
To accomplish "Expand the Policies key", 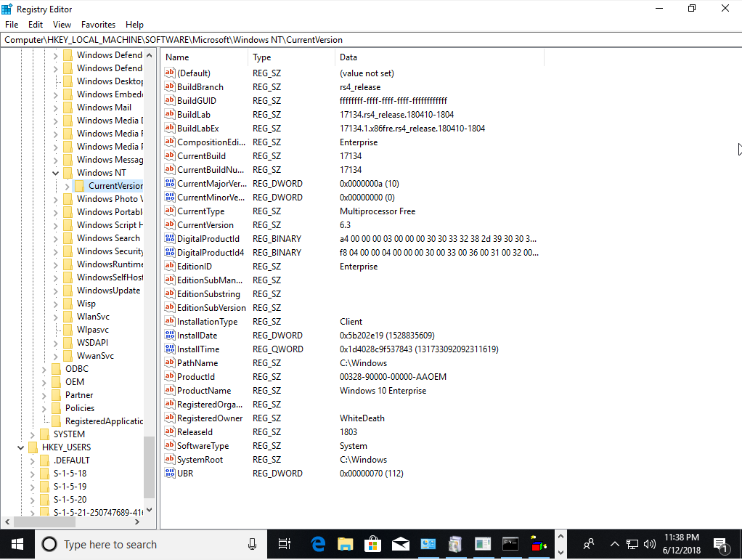I will [44, 408].
